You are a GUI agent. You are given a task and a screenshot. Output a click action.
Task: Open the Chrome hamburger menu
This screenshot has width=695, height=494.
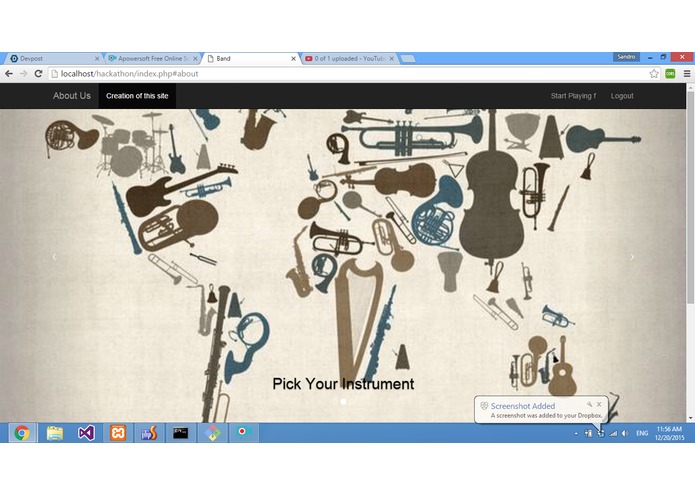(687, 74)
